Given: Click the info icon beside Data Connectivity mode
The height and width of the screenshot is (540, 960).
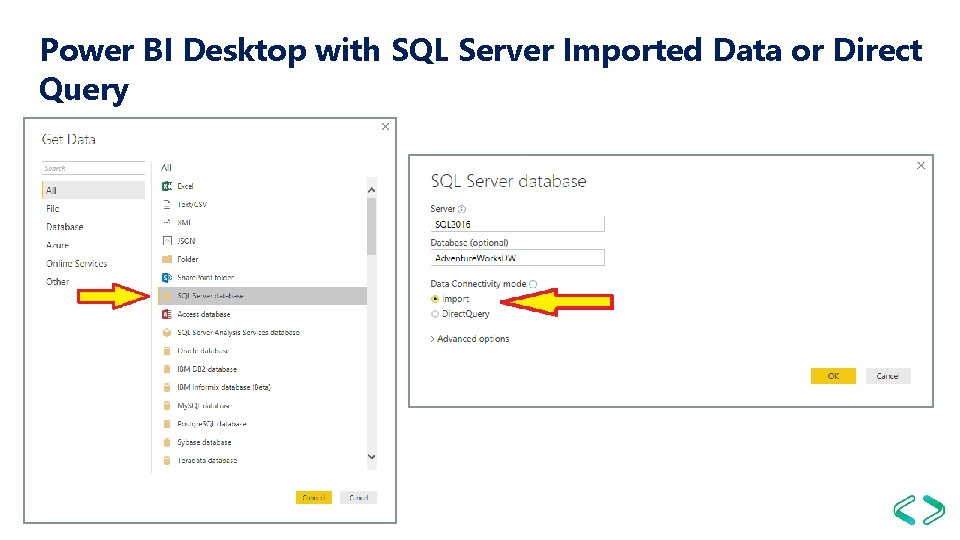Looking at the screenshot, I should pyautogui.click(x=533, y=284).
